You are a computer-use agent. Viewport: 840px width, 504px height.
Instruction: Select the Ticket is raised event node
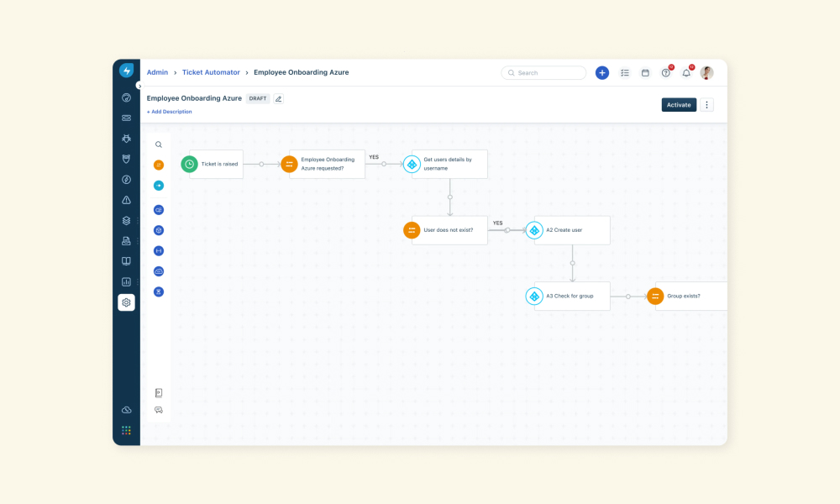click(x=216, y=164)
